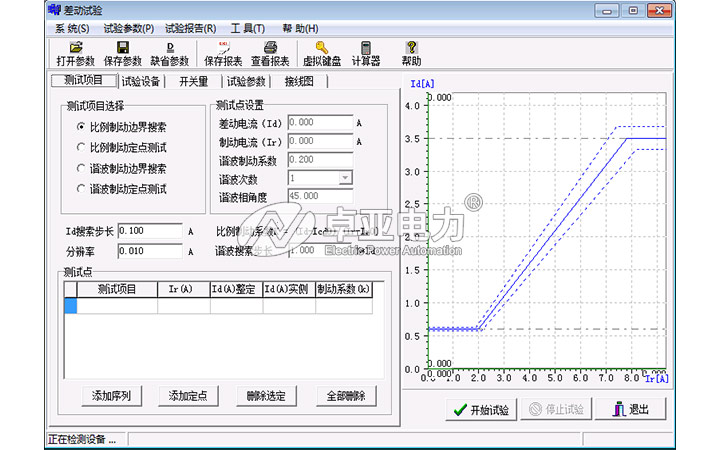Open 试验报告(R) menu
Image resolution: width=720 pixels, height=450 pixels.
tap(191, 28)
